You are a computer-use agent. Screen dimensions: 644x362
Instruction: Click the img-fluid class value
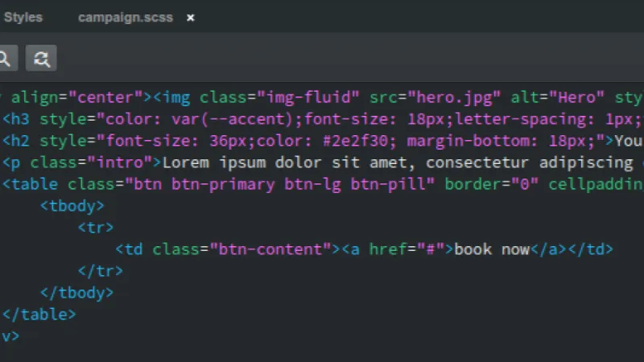[x=308, y=97]
